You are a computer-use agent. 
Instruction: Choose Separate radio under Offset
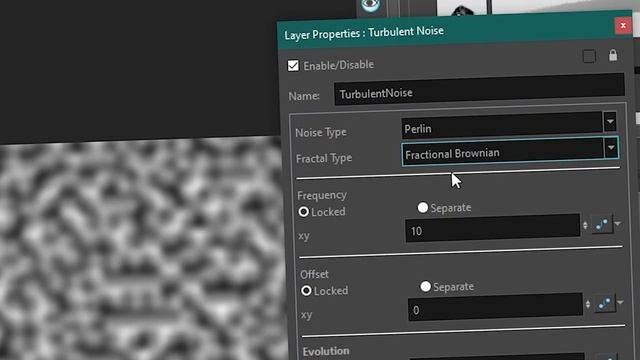click(x=425, y=286)
